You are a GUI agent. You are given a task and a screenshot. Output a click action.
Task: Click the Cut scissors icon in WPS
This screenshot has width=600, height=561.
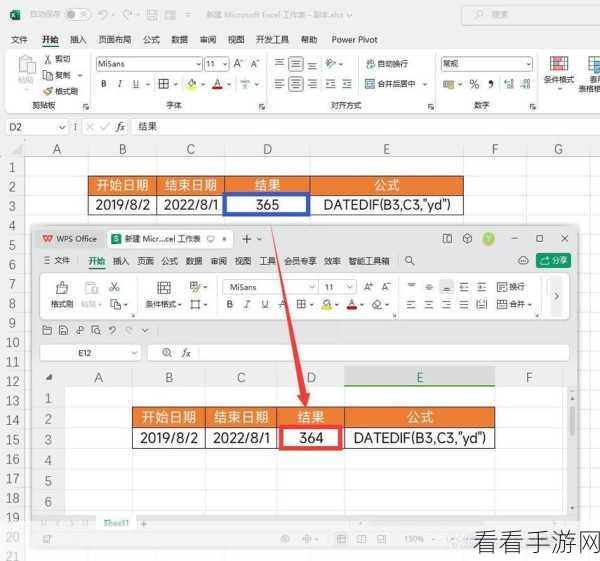114,287
